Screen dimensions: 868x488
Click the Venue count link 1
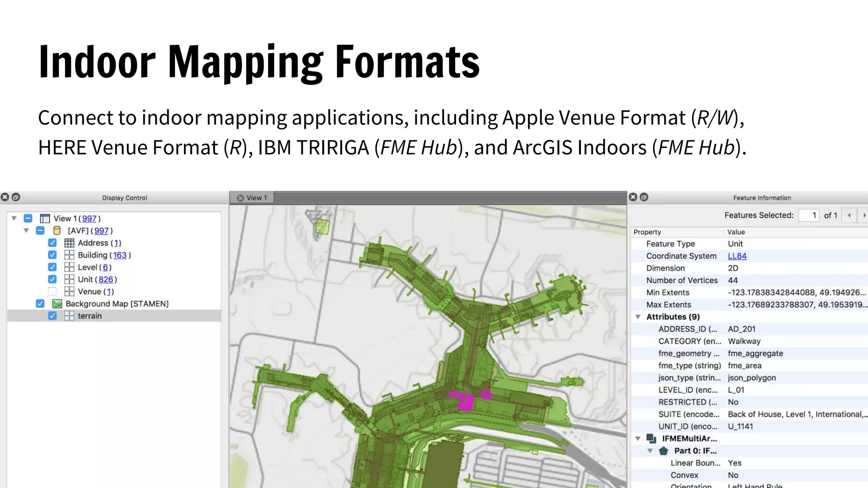109,292
